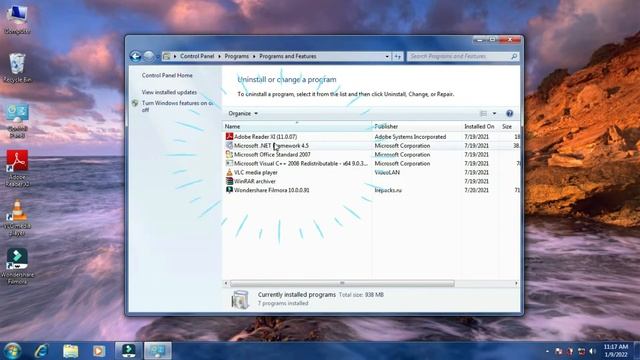Click the Adobe Reader list icon
This screenshot has height=360, width=640.
click(229, 136)
